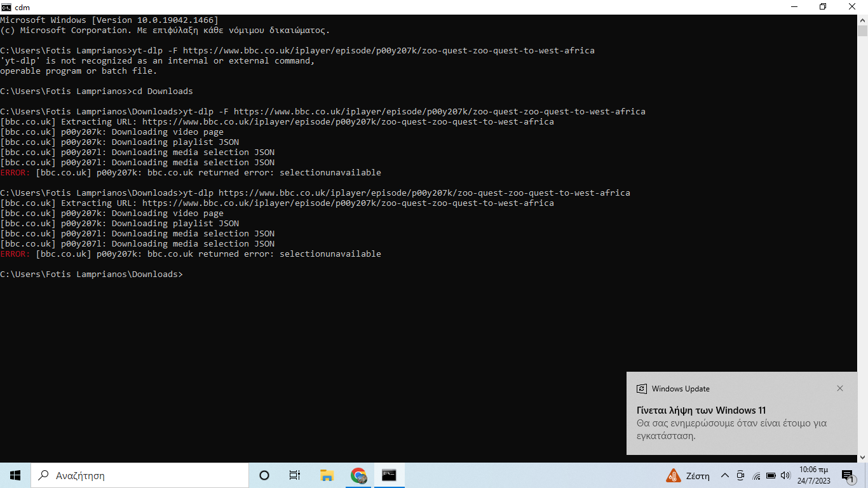Open Wi-Fi network settings in tray

click(x=756, y=475)
